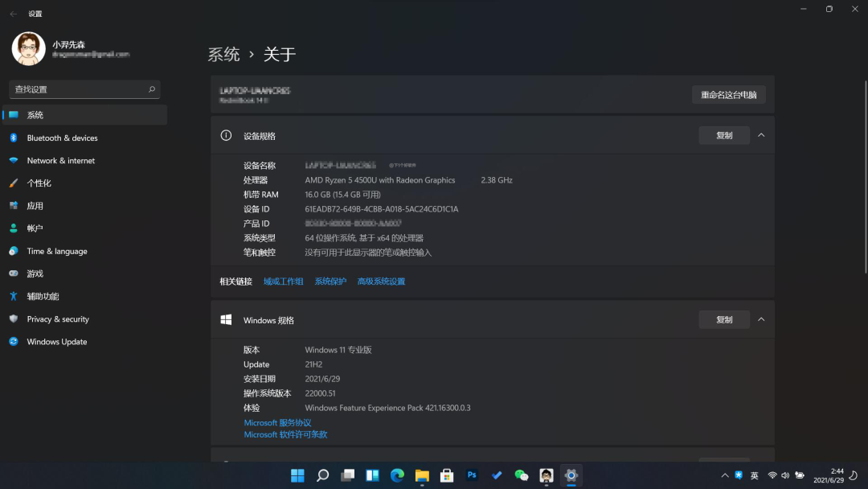Open the To Do checkmark app on taskbar
Image resolution: width=868 pixels, height=489 pixels.
[x=497, y=475]
